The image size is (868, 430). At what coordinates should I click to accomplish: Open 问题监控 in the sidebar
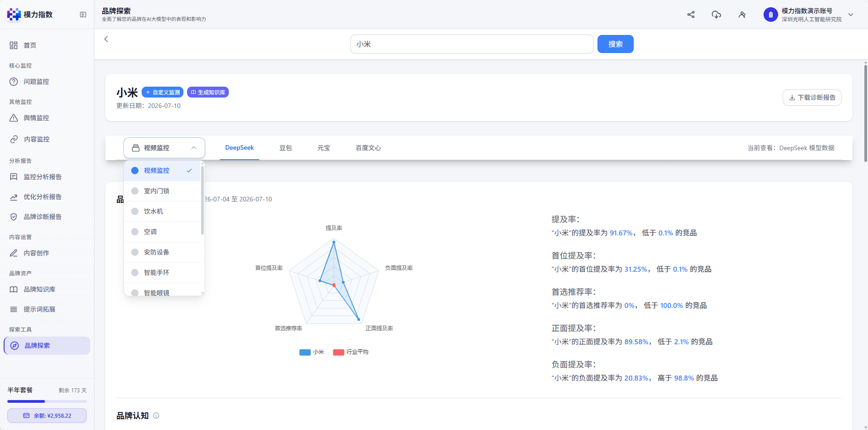(47, 82)
